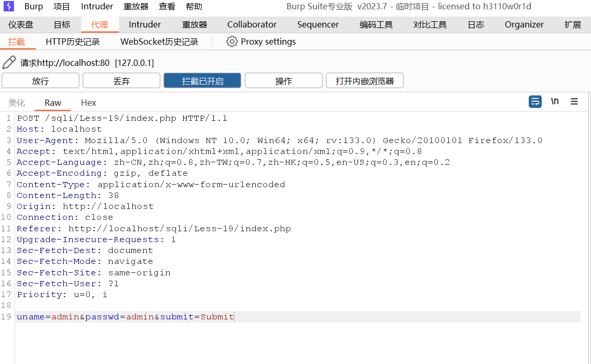Click the POST request line text
This screenshot has width=591, height=364.
(x=122, y=118)
